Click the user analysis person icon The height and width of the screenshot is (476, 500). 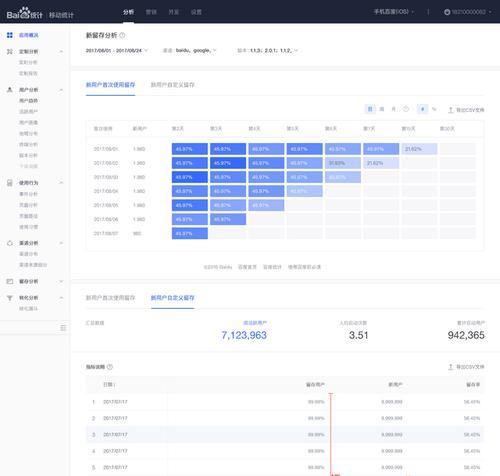(10, 90)
